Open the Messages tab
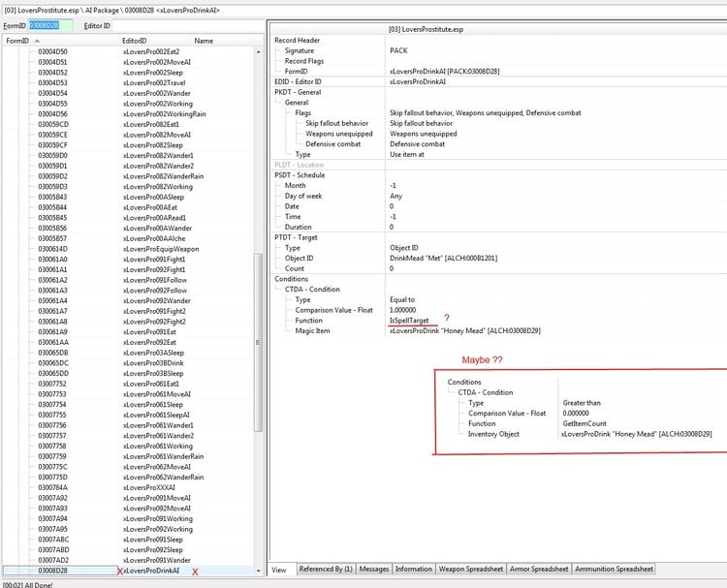This screenshot has height=588, width=727. click(x=374, y=569)
